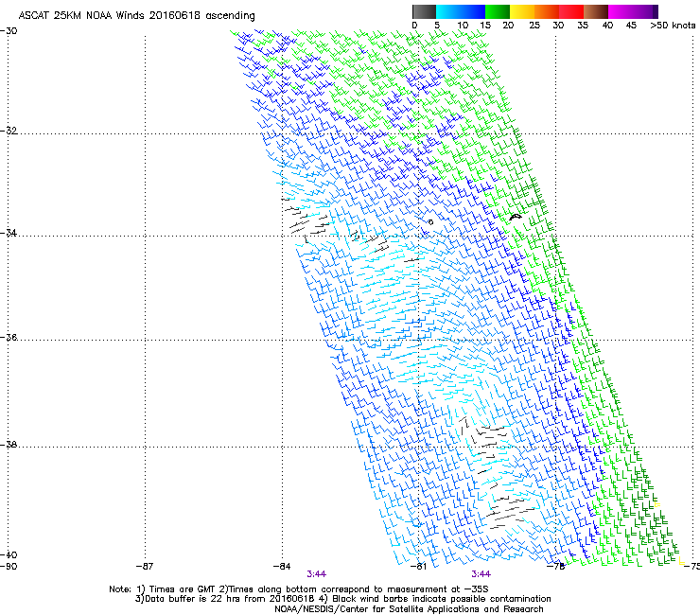Screen dimensions: 700x615
Task: Click the arc-shaped island outline east of -81
Action: coord(516,217)
